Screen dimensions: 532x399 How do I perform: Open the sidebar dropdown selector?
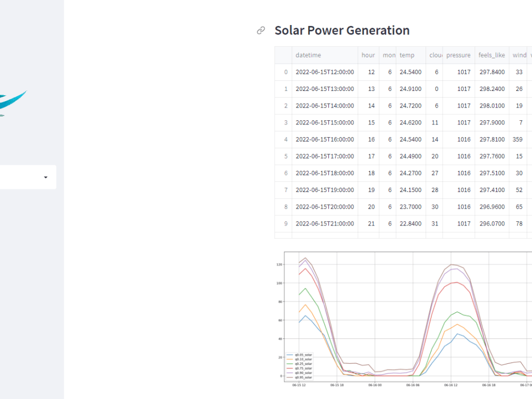tap(28, 177)
